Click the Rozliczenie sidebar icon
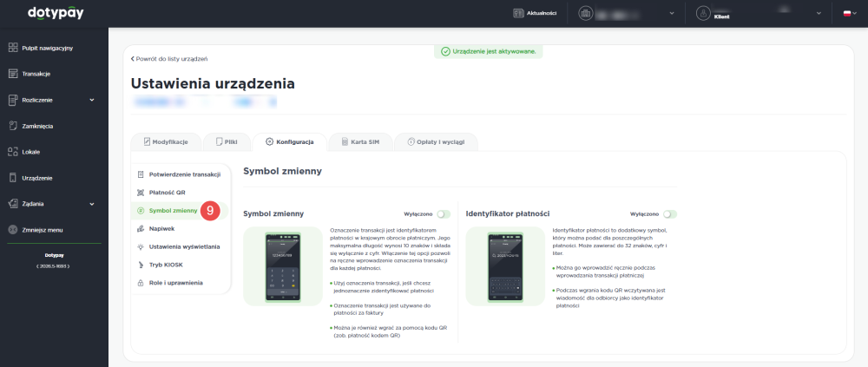The width and height of the screenshot is (868, 367). click(x=14, y=100)
